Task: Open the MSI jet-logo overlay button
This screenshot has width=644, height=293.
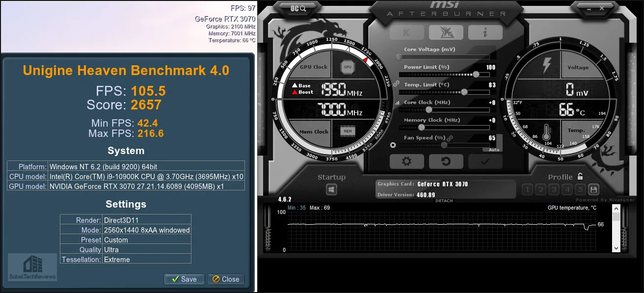Action: pyautogui.click(x=446, y=32)
